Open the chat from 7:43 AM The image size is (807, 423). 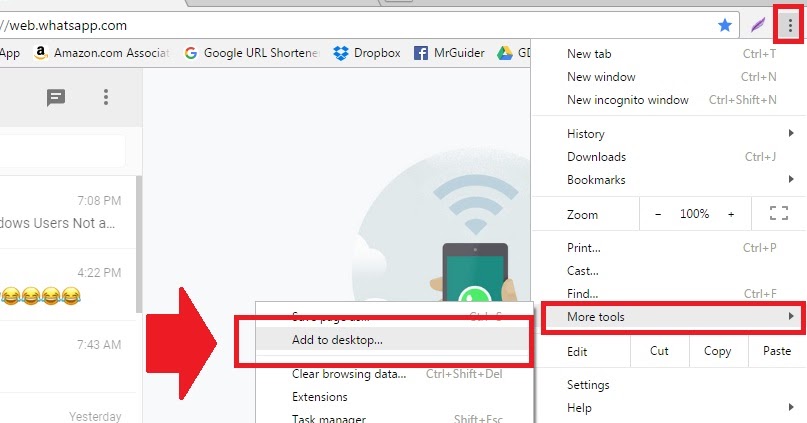(x=67, y=356)
